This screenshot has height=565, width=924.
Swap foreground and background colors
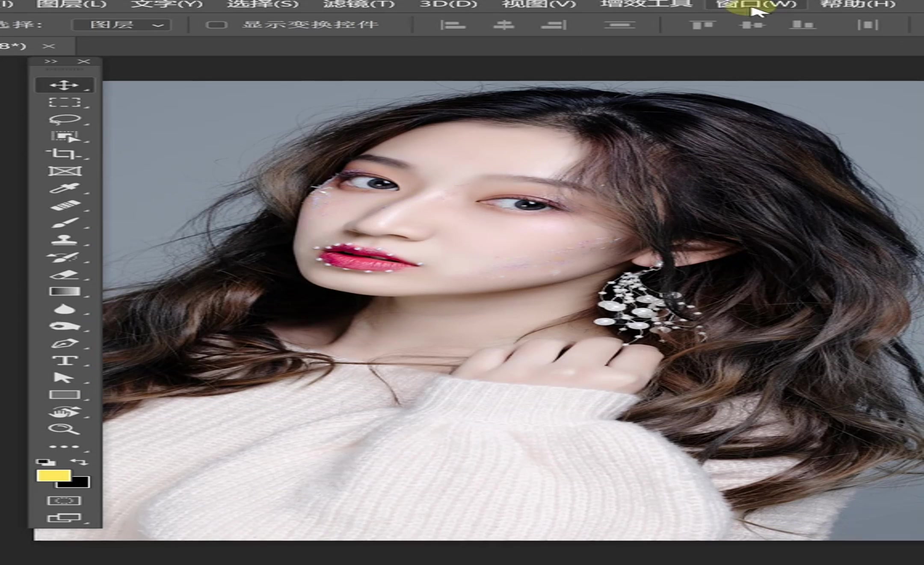click(80, 462)
